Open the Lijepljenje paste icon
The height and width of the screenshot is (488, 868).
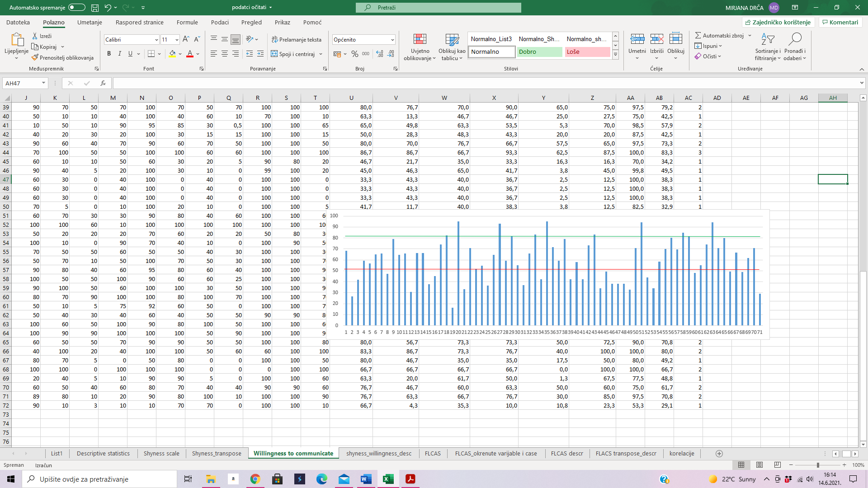17,40
